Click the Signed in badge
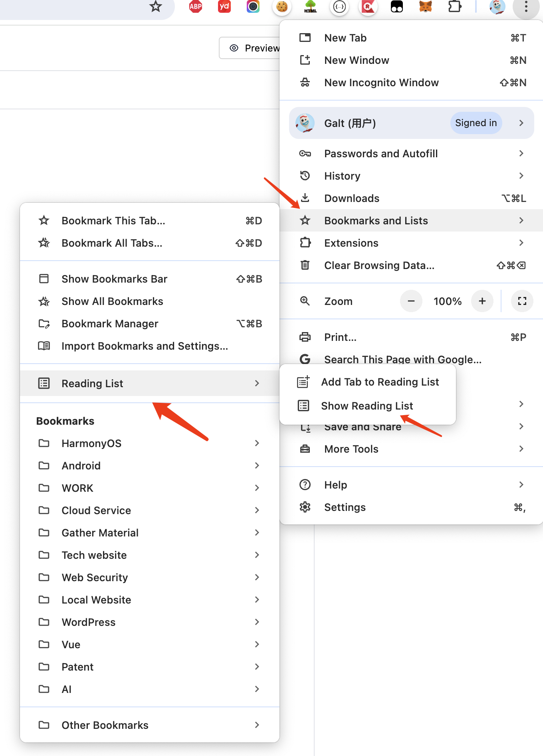This screenshot has width=543, height=756. click(476, 123)
